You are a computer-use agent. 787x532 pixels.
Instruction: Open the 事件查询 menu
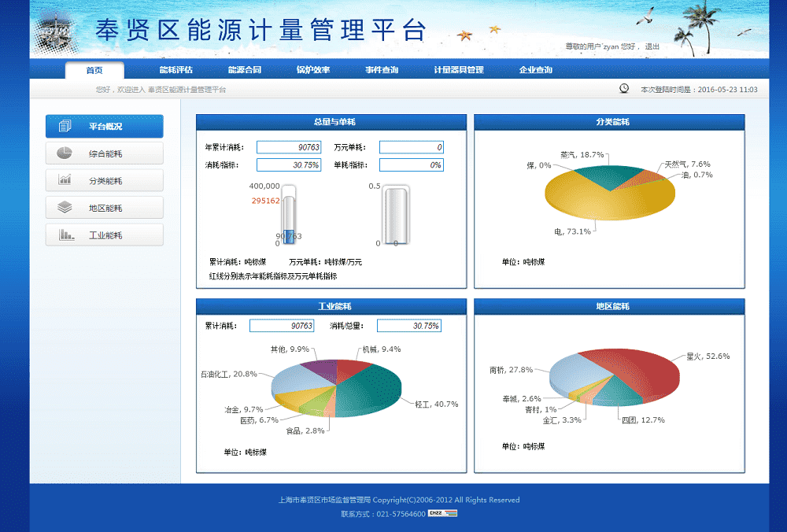[x=381, y=70]
